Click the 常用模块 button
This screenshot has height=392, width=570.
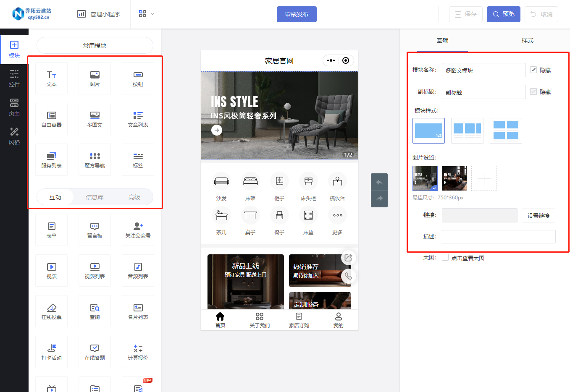95,45
